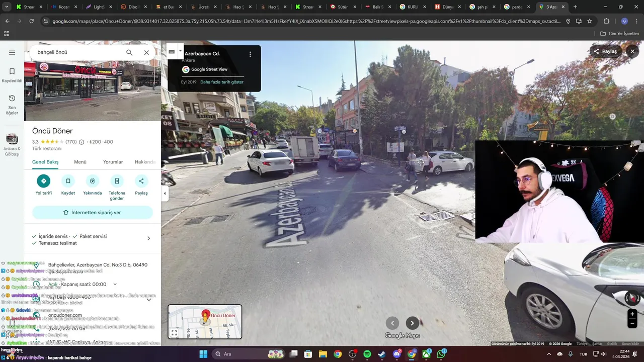Zoom in Street View with plus
This screenshot has height=362, width=644.
632,314
